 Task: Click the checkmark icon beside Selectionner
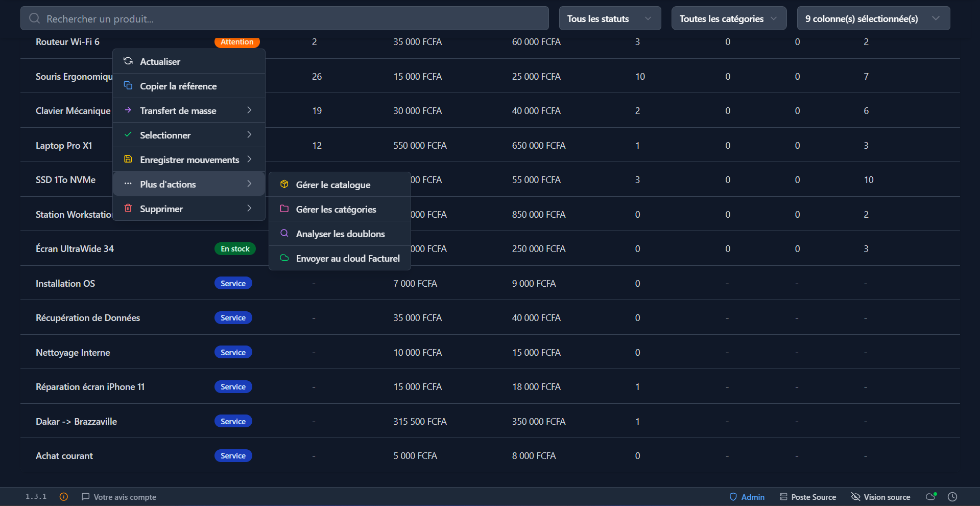[128, 135]
